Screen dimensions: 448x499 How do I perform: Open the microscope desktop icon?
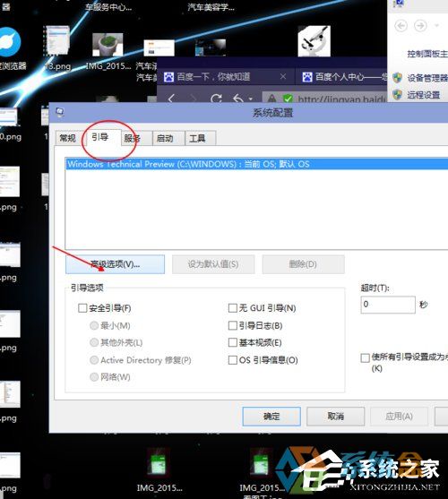[314, 41]
